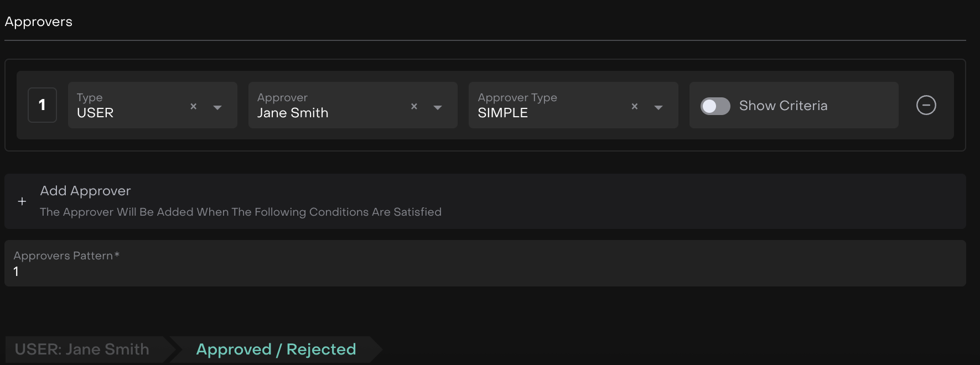Click the Approvers section heading

pos(39,22)
